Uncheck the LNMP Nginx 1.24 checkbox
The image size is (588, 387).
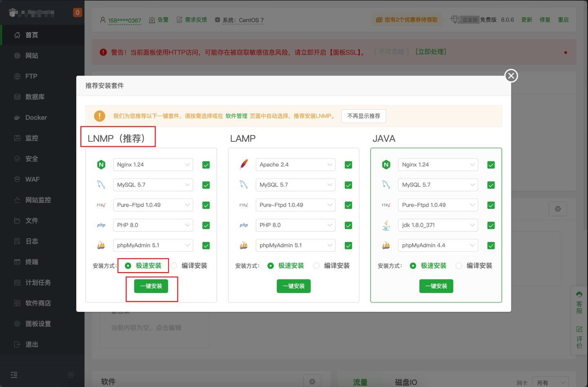click(x=206, y=165)
